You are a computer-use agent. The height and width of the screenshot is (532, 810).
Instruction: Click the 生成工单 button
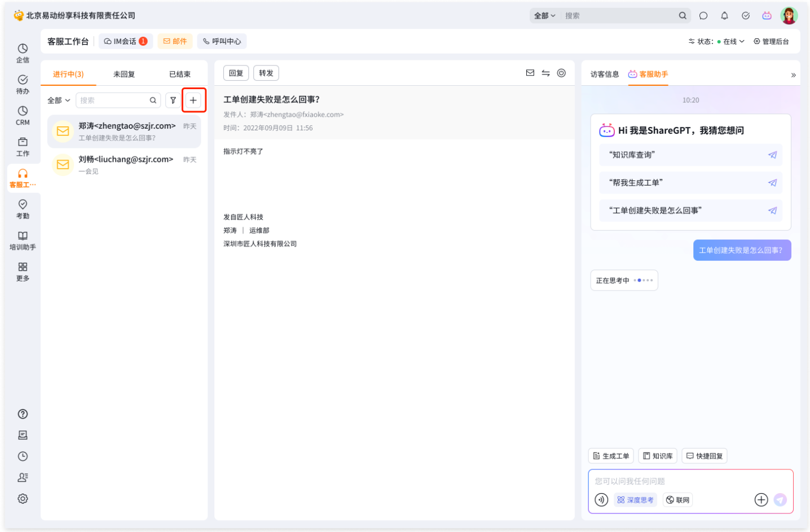point(611,456)
